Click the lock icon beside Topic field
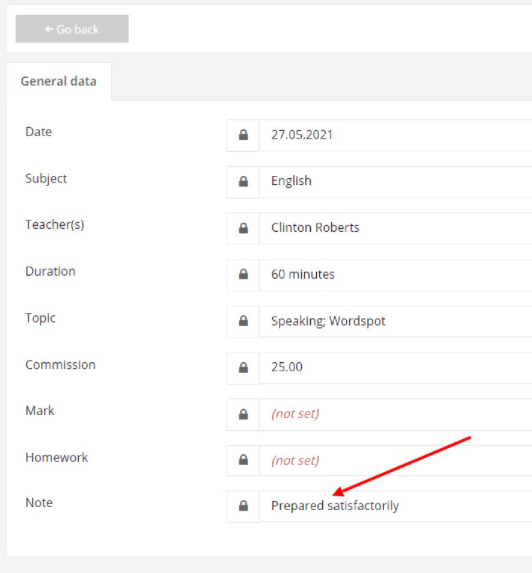This screenshot has width=532, height=573. [243, 321]
